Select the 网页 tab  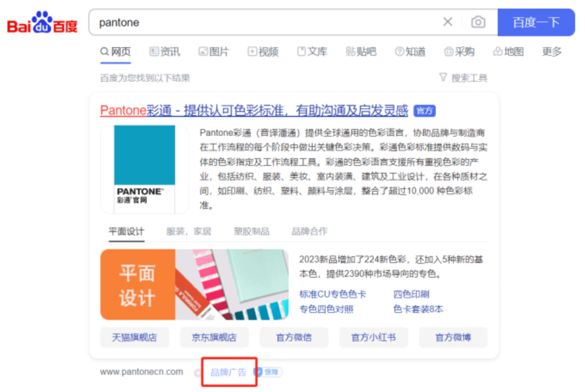[x=115, y=52]
